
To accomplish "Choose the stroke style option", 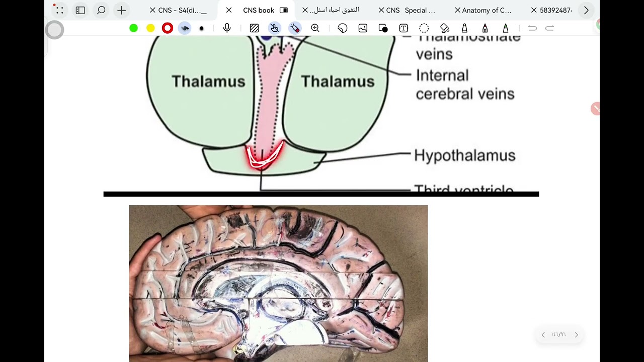I will click(185, 28).
